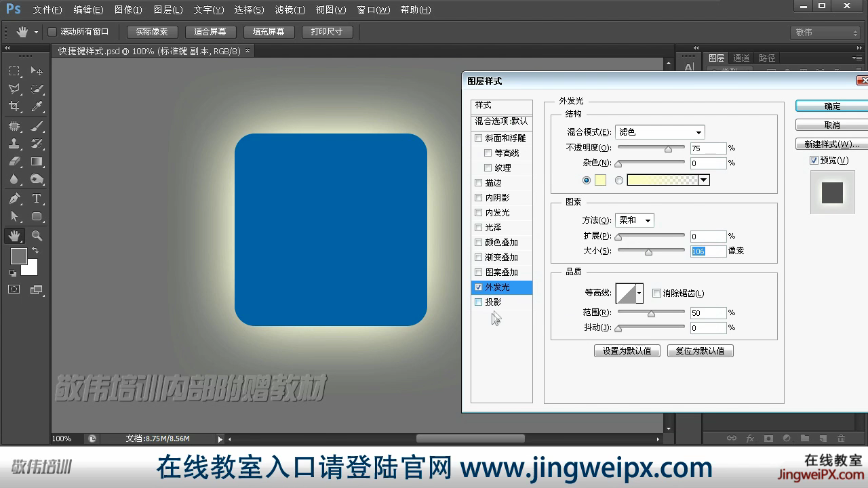Toggle Quick Mask mode
The width and height of the screenshot is (868, 488).
(14, 289)
